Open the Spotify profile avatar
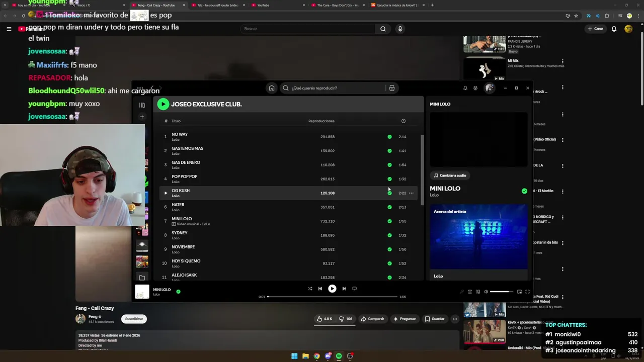Image resolution: width=644 pixels, height=362 pixels. pyautogui.click(x=489, y=88)
